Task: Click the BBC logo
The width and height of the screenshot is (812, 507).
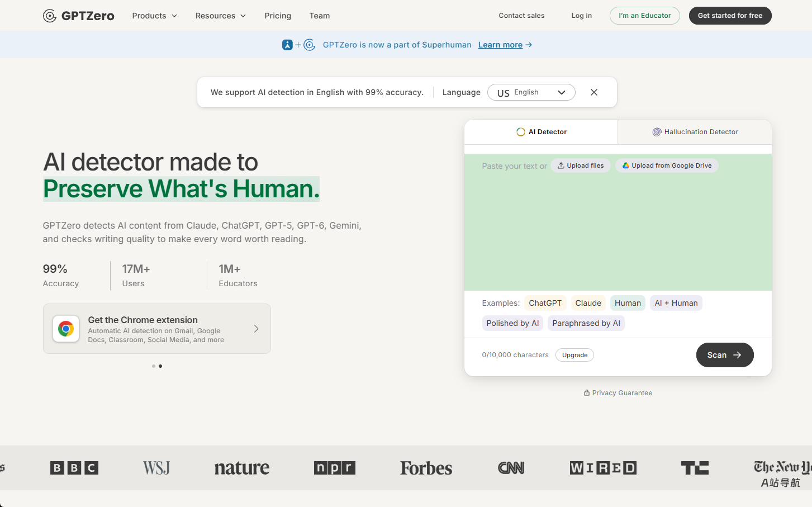Action: pyautogui.click(x=74, y=468)
